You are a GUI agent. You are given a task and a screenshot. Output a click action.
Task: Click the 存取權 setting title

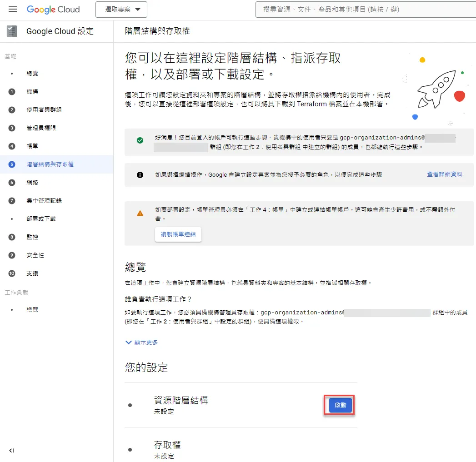167,445
